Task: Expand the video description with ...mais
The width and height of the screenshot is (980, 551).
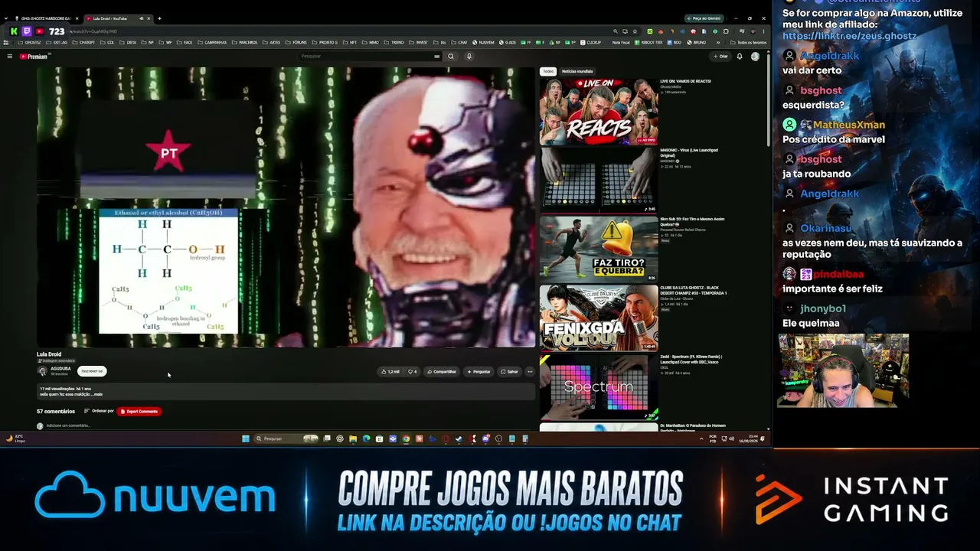Action: tap(97, 394)
